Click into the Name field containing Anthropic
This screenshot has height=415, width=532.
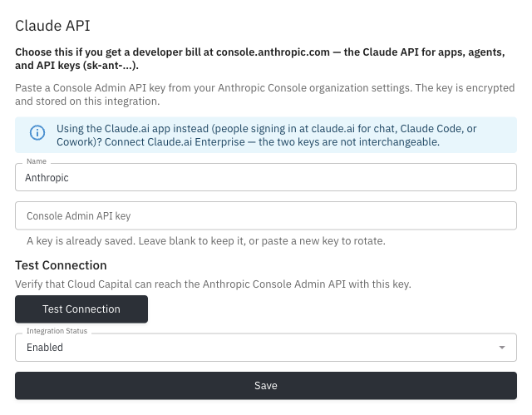pos(266,177)
